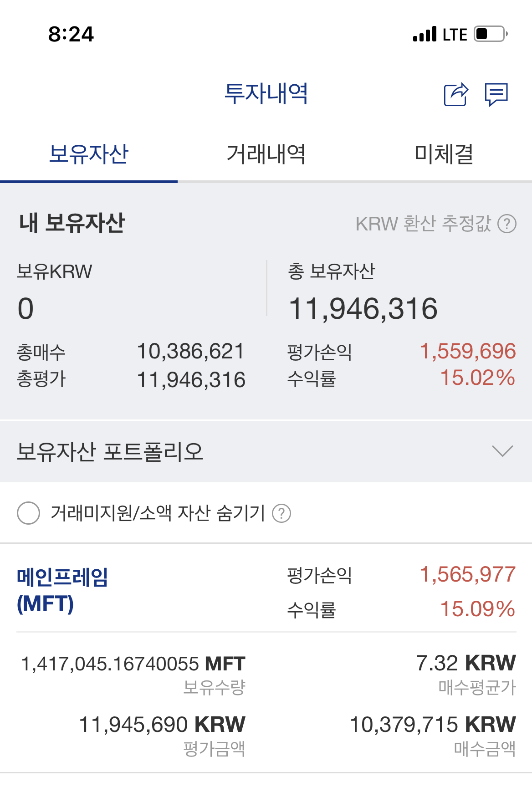
Task: Open the chat message icon
Action: click(496, 94)
